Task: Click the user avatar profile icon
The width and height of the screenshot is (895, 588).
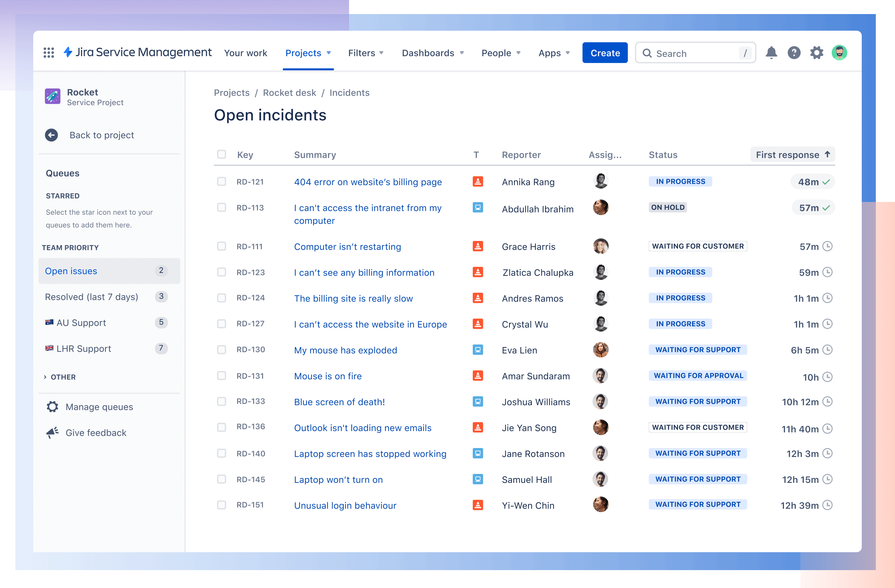Action: pos(841,52)
